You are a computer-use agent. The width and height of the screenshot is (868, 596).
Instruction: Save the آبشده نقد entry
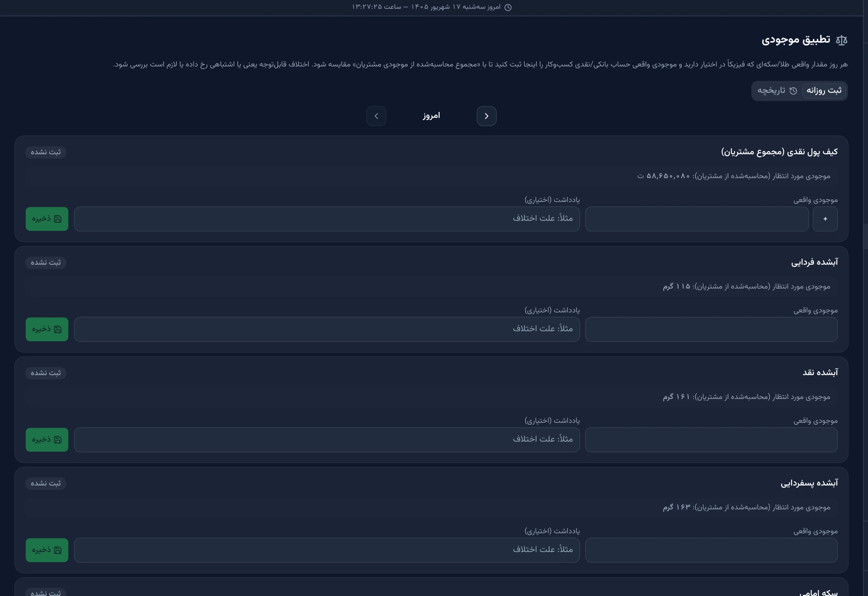point(47,440)
